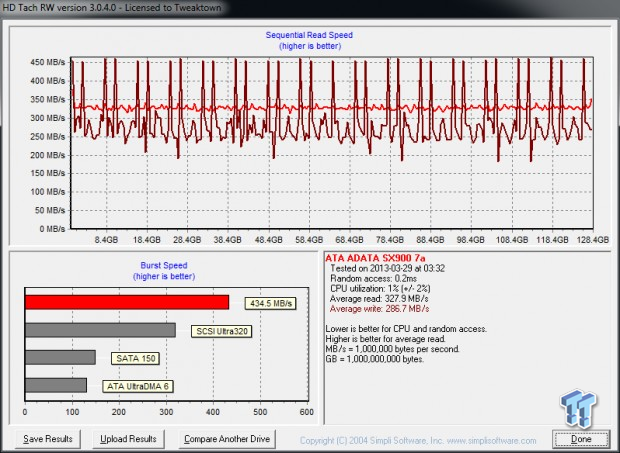Click the 8.4GB axis label

click(106, 240)
